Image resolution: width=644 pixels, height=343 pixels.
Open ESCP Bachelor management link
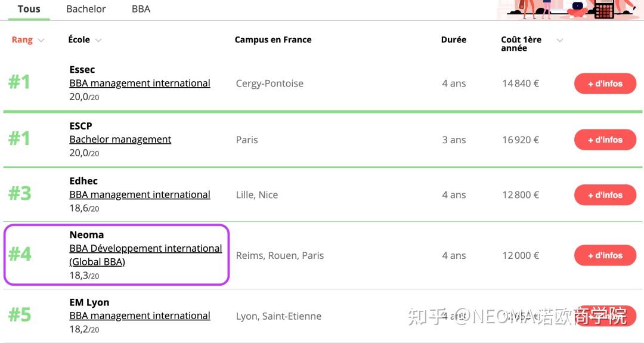(120, 139)
